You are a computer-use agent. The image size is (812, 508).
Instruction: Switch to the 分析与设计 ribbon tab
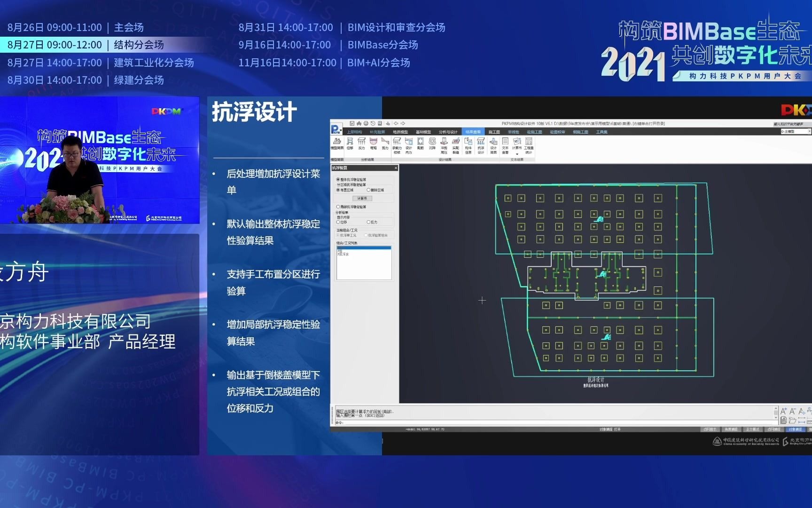coord(448,132)
